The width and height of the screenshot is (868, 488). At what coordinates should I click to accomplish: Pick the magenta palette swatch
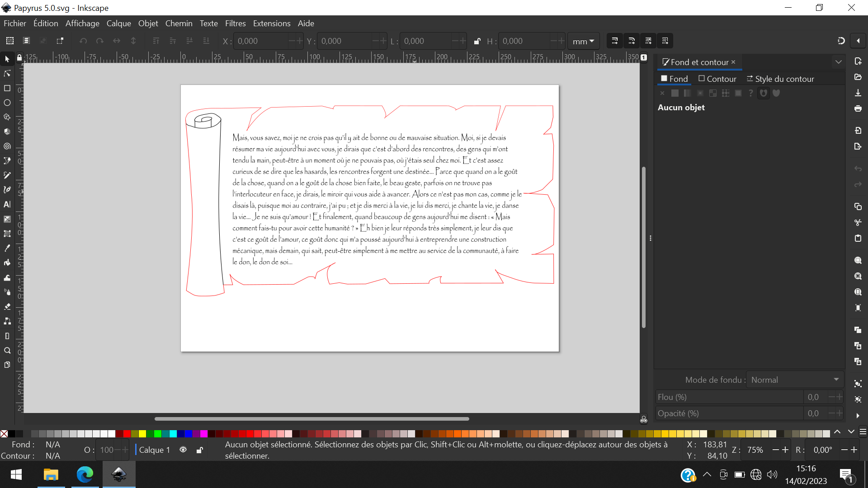[x=204, y=434]
